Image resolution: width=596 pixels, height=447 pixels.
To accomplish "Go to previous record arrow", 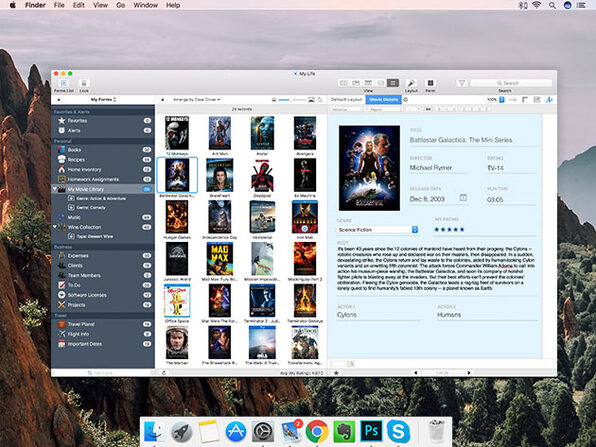I will [415, 373].
